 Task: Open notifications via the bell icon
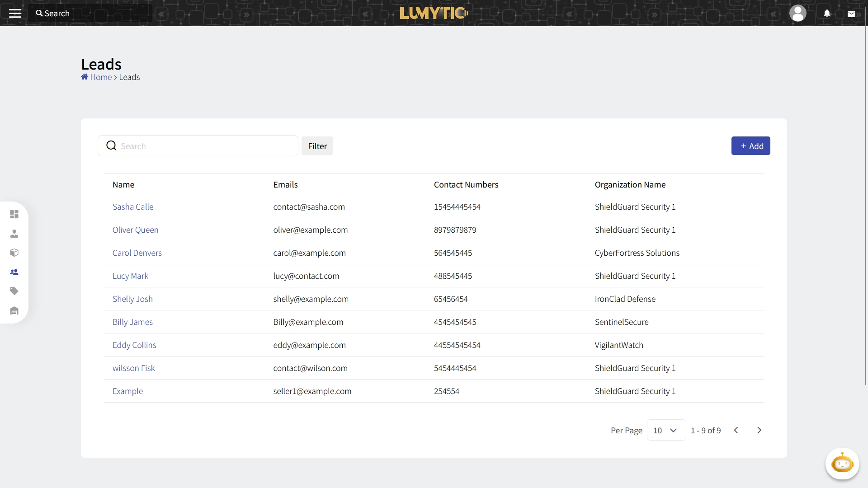point(826,13)
